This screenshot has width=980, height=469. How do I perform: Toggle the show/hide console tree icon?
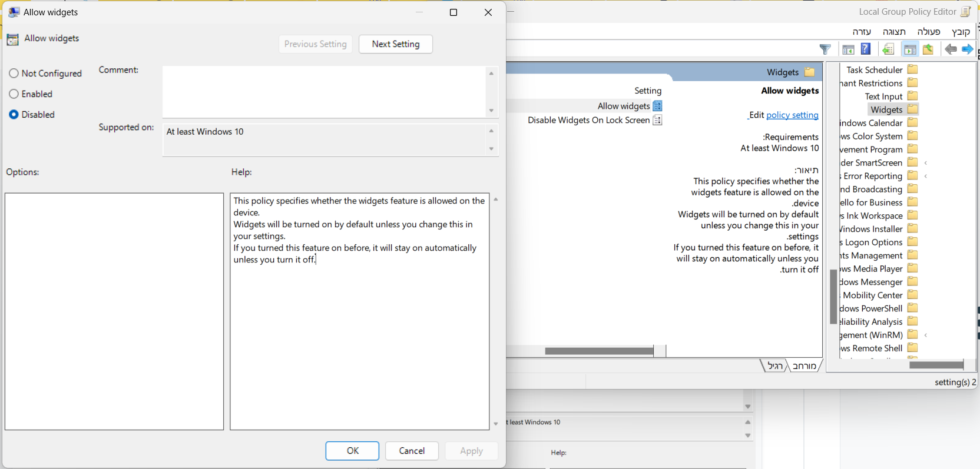click(x=910, y=49)
